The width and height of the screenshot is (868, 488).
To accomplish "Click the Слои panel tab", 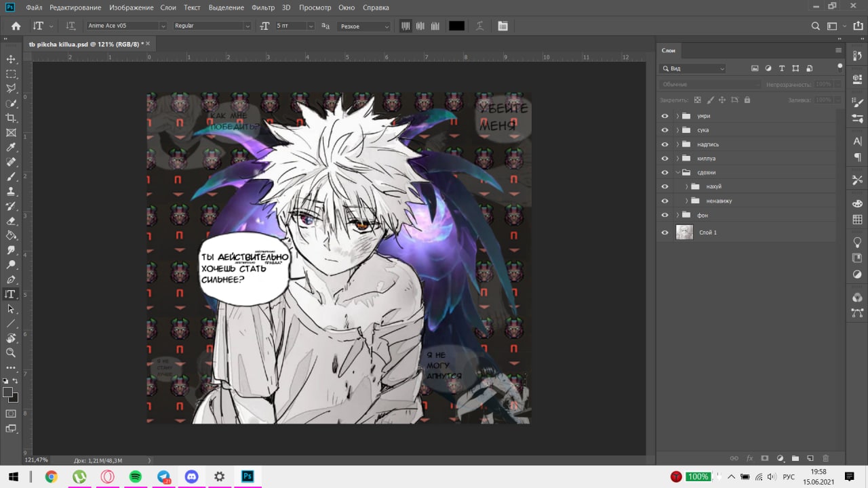I will coord(669,50).
